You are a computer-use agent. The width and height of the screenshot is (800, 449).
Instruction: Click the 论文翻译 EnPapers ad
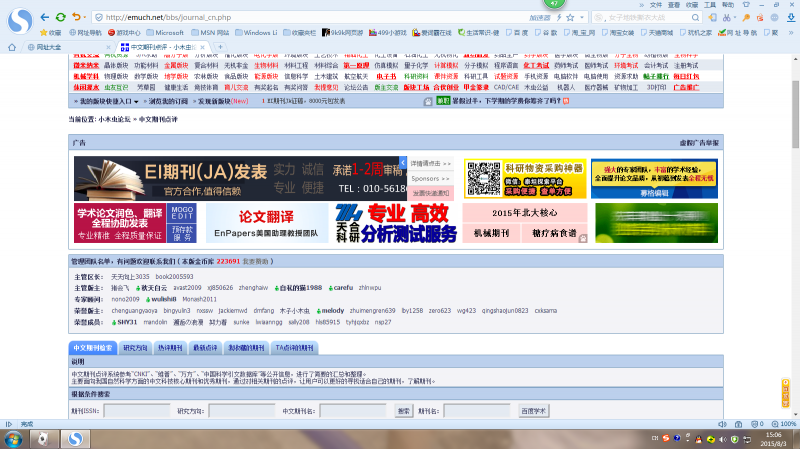pos(266,223)
